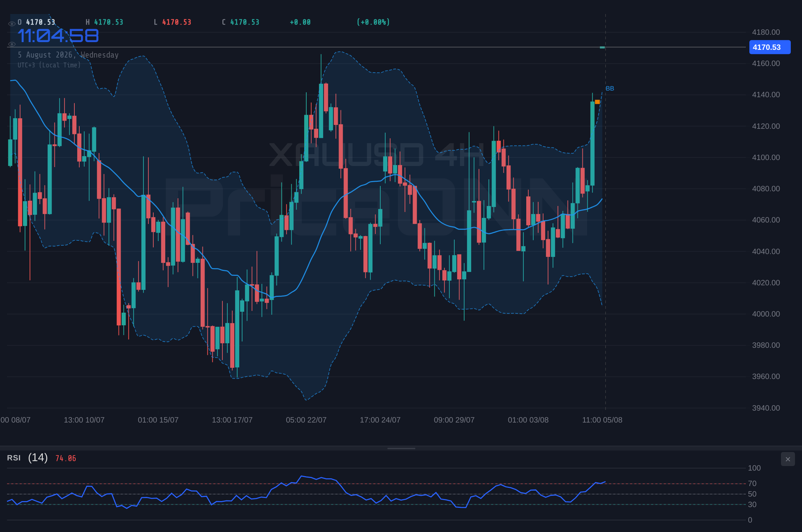Viewport: 802px width, 532px height.
Task: Click the RSI midline label 50
Action: [752, 494]
